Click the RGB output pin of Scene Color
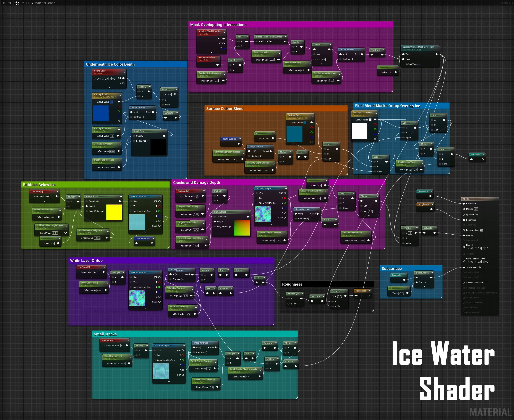Viewport: 514px width, 420px height. 124,78
